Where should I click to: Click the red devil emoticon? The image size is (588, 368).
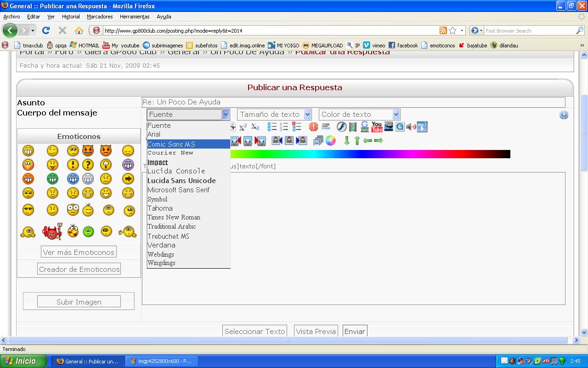[52, 231]
